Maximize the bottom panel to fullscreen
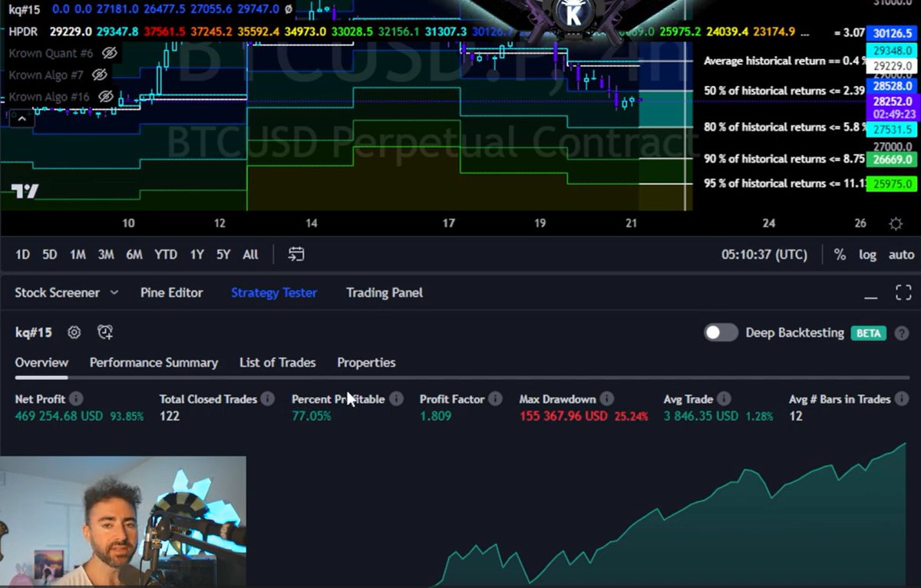Screen dimensions: 921x588 tap(903, 292)
